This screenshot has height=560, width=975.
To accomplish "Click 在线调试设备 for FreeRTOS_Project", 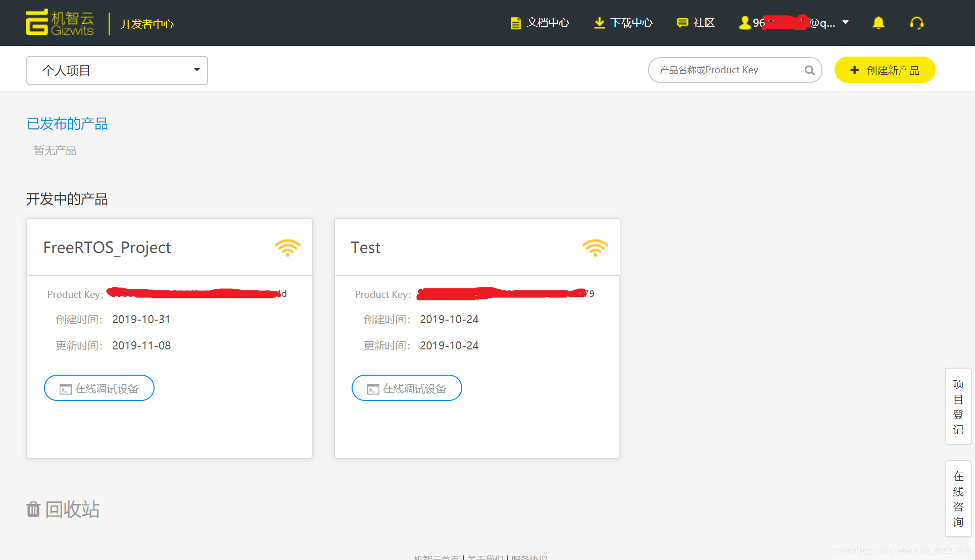I will coord(99,388).
